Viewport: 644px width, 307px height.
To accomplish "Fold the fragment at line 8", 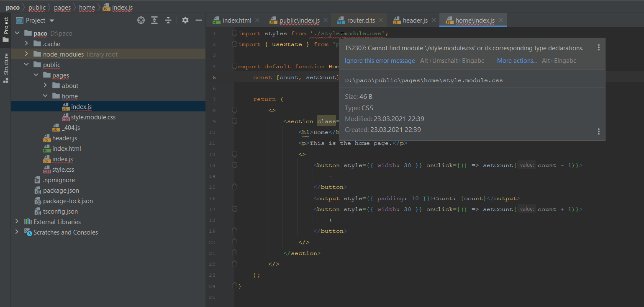I will (235, 110).
